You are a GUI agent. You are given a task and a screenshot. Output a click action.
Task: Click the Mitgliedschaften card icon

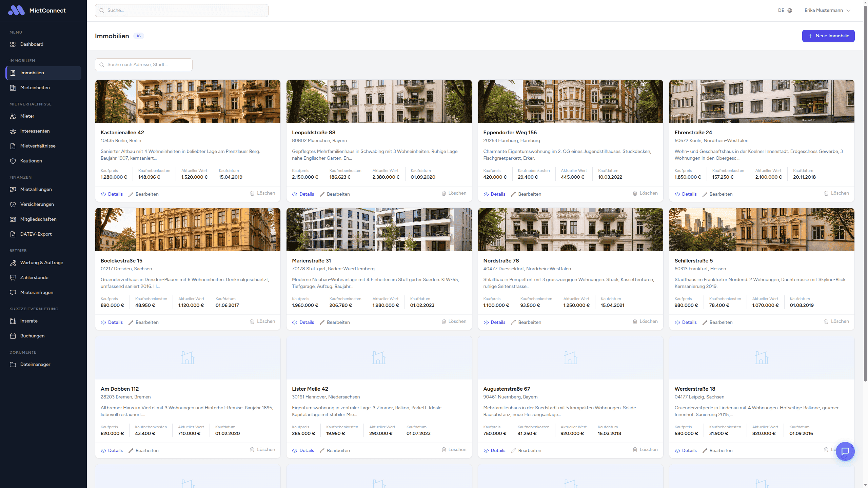click(x=13, y=219)
